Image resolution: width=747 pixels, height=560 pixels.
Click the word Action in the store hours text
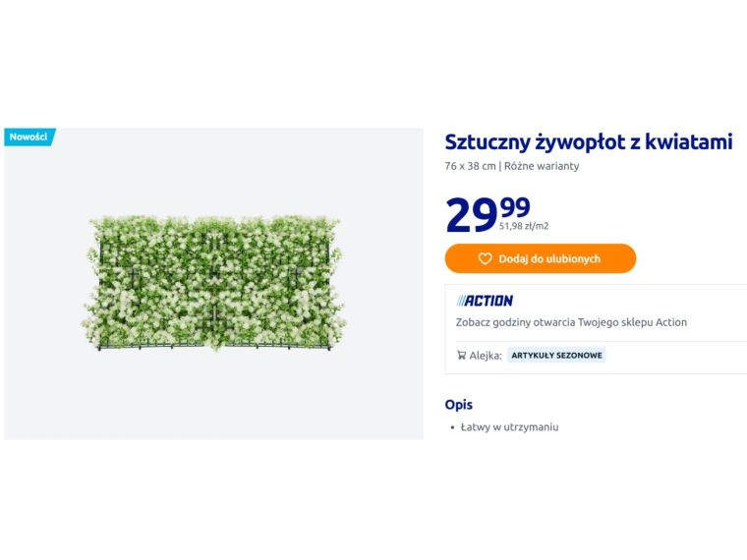[x=671, y=322]
